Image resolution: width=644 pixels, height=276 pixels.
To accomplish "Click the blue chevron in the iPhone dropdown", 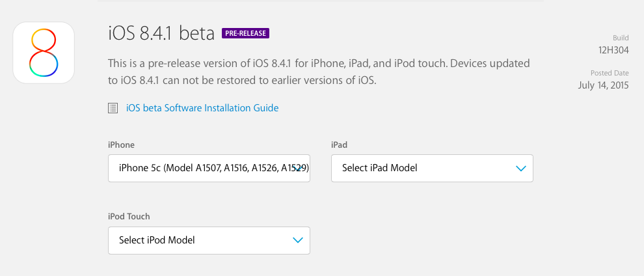I will pyautogui.click(x=298, y=168).
